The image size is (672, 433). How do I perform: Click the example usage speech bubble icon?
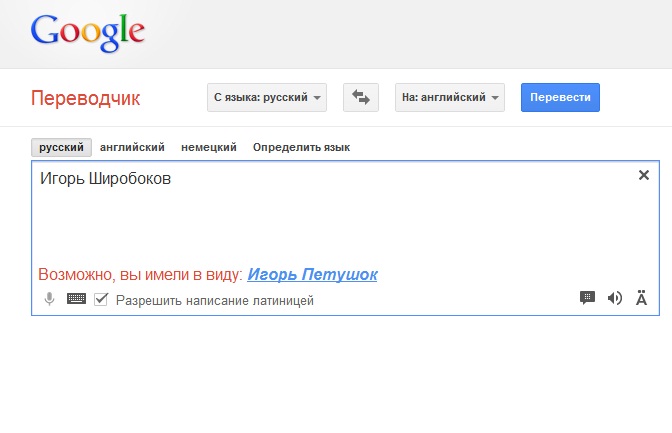point(587,298)
